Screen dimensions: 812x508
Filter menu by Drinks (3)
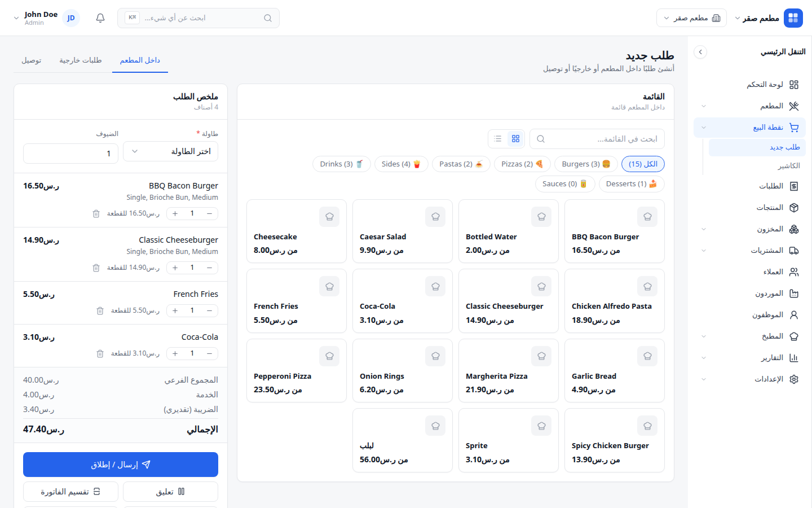(x=342, y=164)
